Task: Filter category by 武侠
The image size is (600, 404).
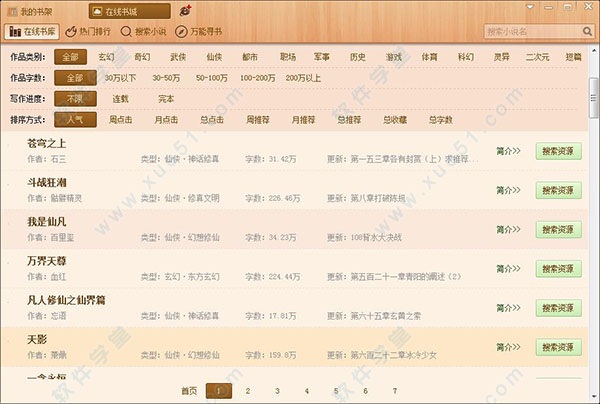Action: pos(178,57)
